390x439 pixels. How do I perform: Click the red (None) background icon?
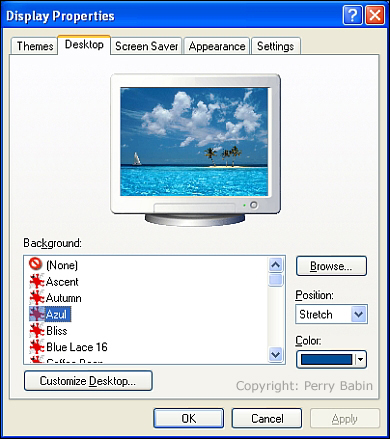point(35,264)
